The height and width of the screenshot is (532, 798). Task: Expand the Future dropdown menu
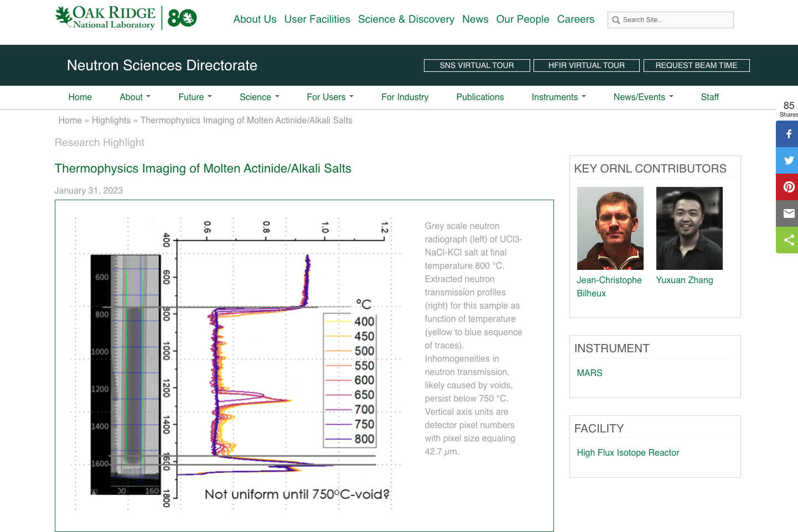tap(195, 97)
